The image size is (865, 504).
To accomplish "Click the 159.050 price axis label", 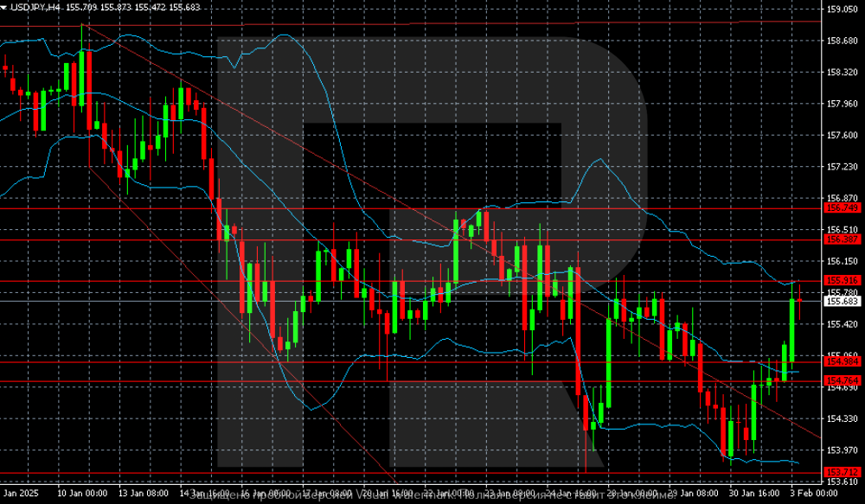I will (x=842, y=10).
